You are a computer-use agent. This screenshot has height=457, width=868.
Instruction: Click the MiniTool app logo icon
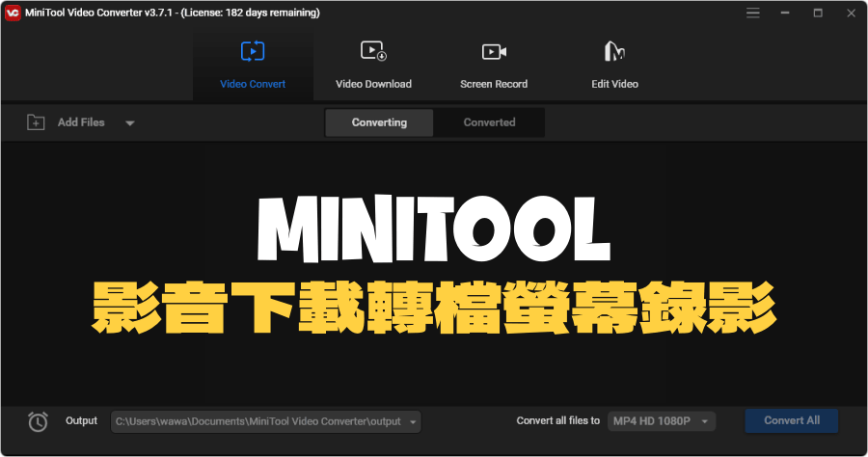[13, 13]
